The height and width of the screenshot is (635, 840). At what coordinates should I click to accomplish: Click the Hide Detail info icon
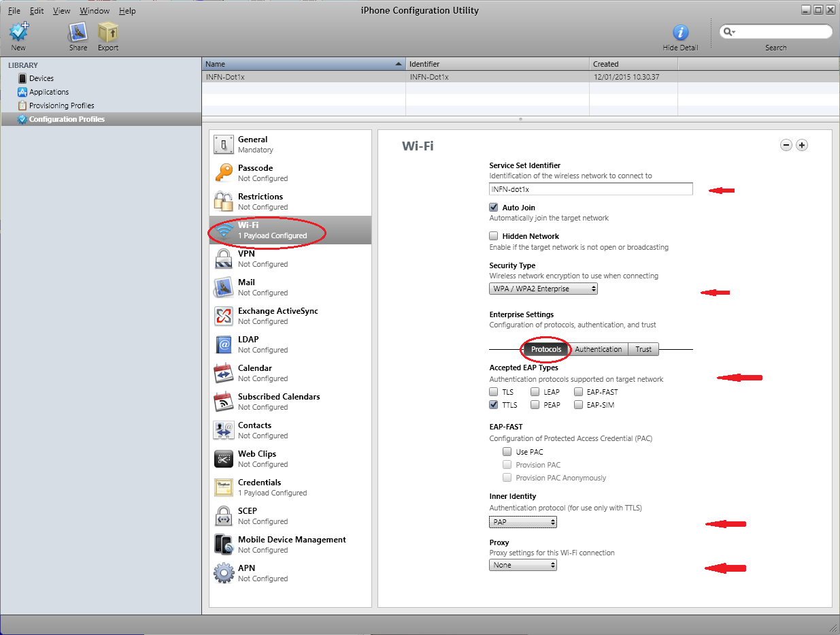click(x=680, y=33)
